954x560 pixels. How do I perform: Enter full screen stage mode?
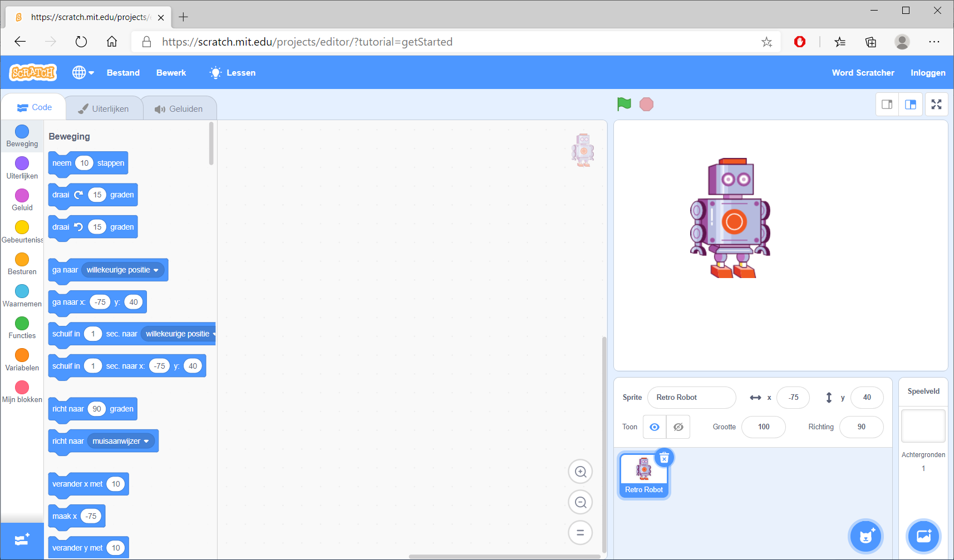pyautogui.click(x=937, y=105)
